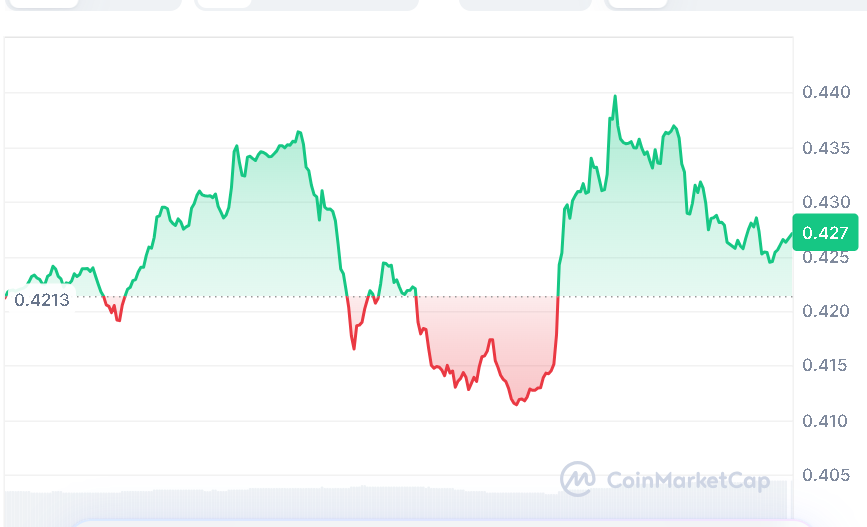Click the 0.425 price axis label

pyautogui.click(x=826, y=257)
